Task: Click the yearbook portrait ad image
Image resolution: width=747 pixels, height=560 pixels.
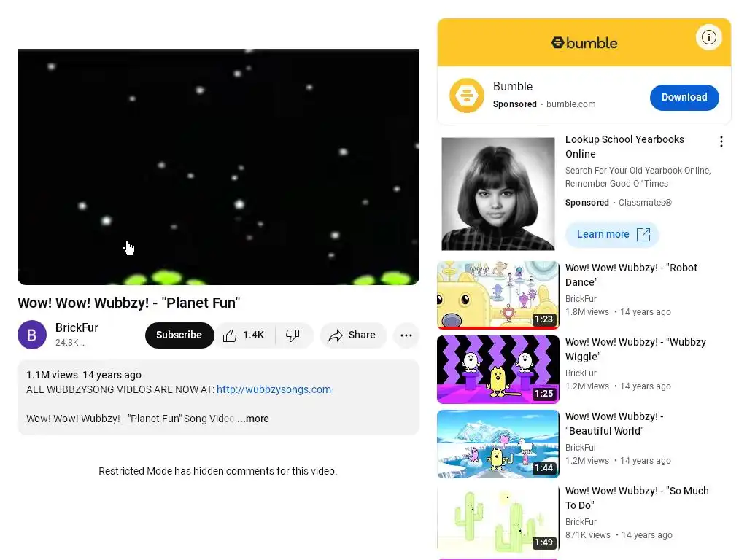Action: click(x=498, y=194)
